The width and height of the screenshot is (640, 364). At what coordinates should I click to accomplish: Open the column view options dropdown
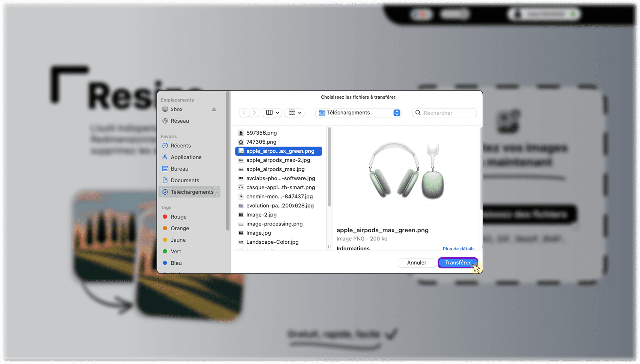pyautogui.click(x=272, y=113)
